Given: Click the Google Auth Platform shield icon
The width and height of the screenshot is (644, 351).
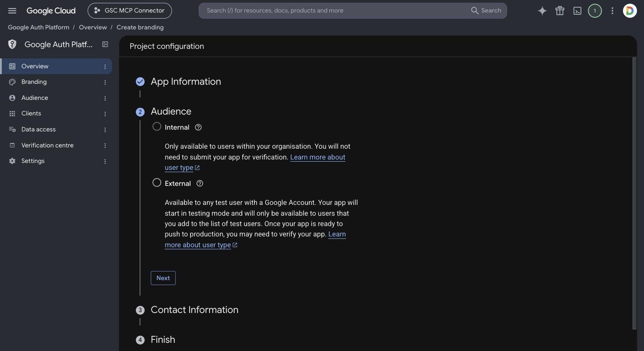Looking at the screenshot, I should (12, 44).
